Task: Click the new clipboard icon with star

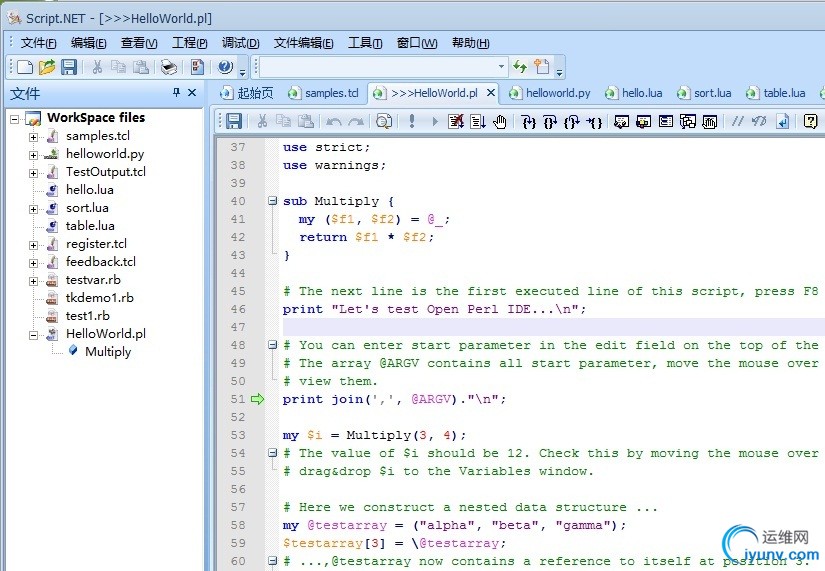Action: click(x=541, y=67)
